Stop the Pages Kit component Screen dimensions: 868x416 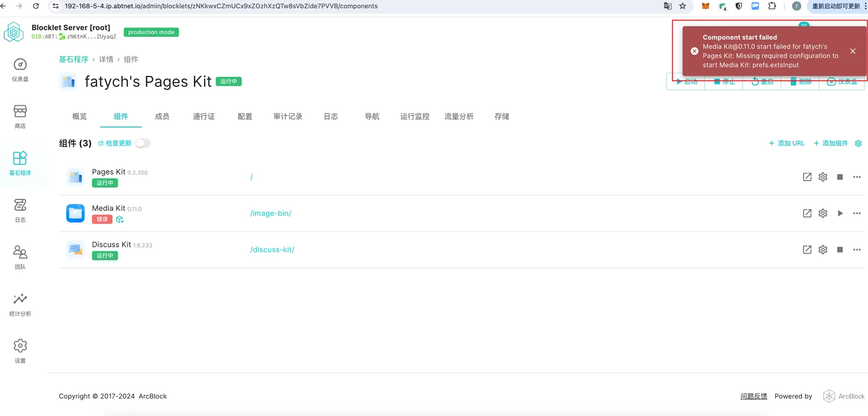(840, 177)
